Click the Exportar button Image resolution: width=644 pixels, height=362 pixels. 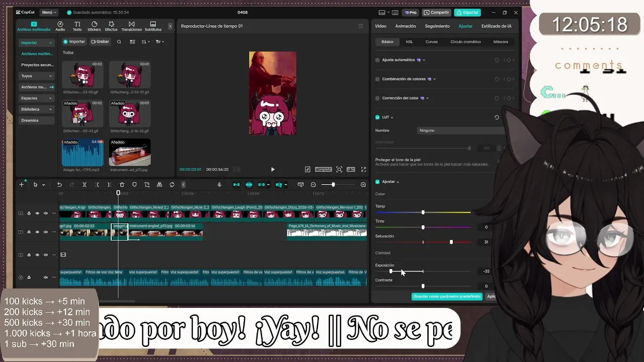tap(467, 12)
